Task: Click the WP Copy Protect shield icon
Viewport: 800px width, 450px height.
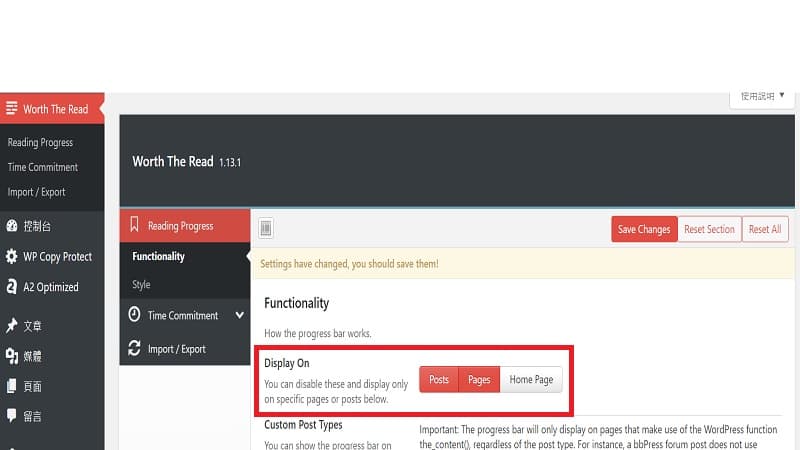Action: (x=11, y=257)
